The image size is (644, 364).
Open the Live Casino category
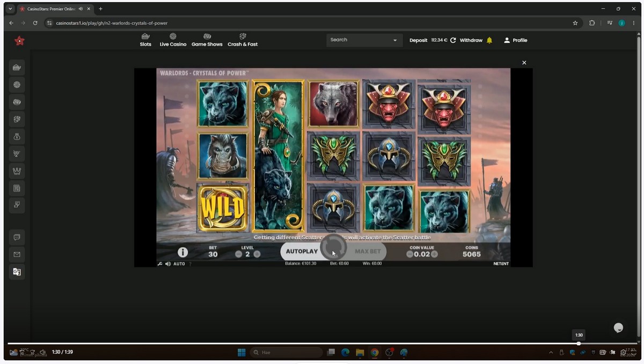(173, 40)
